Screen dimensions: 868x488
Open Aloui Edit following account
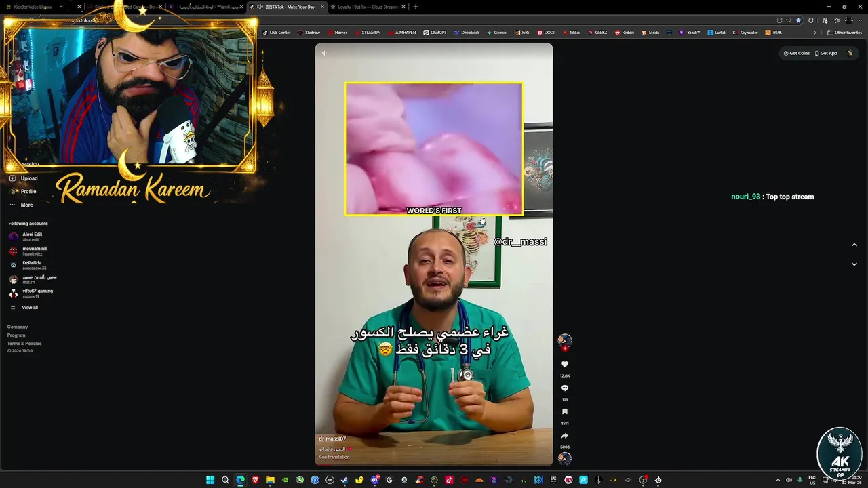point(27,237)
